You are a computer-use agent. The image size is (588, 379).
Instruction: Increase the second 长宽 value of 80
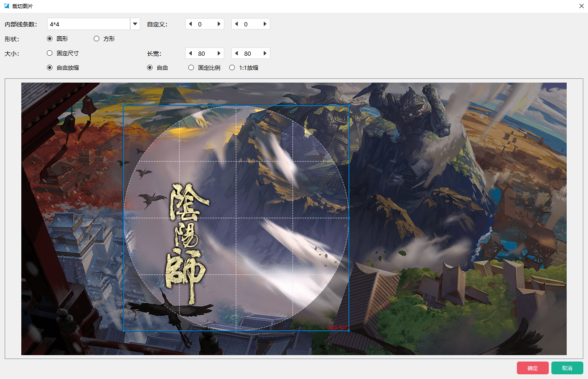point(265,53)
